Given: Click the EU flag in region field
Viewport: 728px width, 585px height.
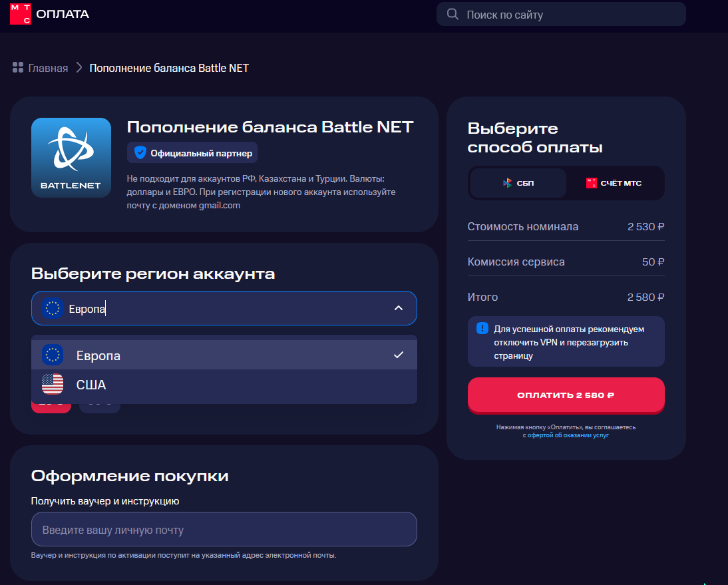Looking at the screenshot, I should tap(53, 308).
